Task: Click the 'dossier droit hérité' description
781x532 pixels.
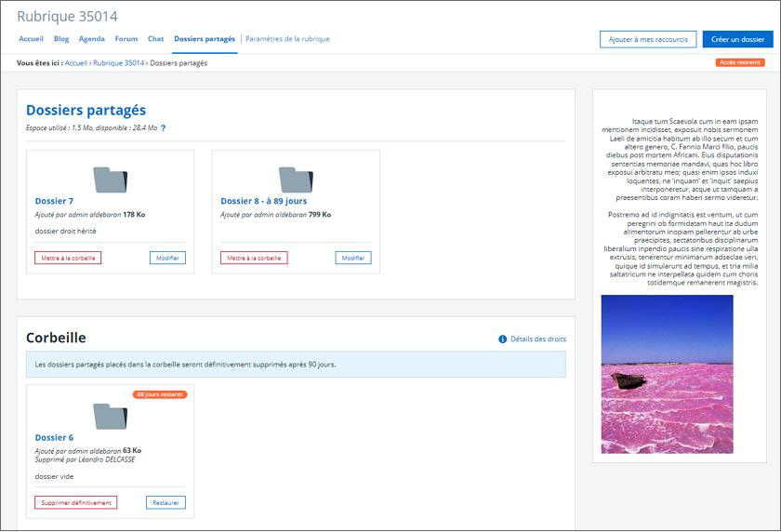Action: 65,232
